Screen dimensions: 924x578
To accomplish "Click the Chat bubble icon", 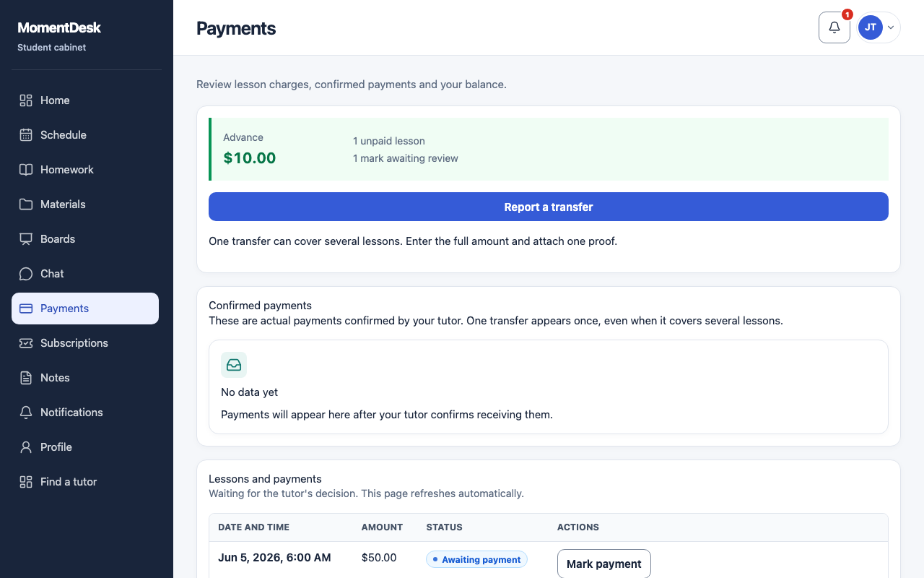I will pyautogui.click(x=26, y=274).
